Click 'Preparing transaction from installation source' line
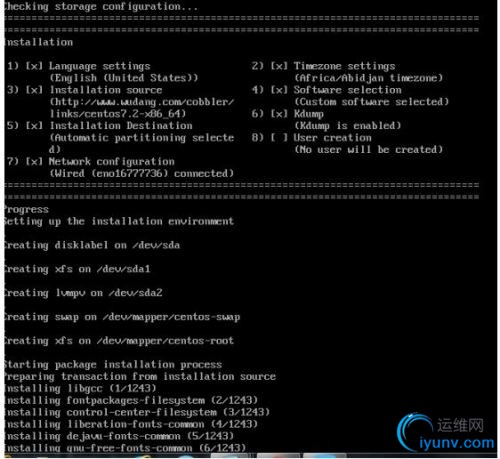 click(140, 377)
